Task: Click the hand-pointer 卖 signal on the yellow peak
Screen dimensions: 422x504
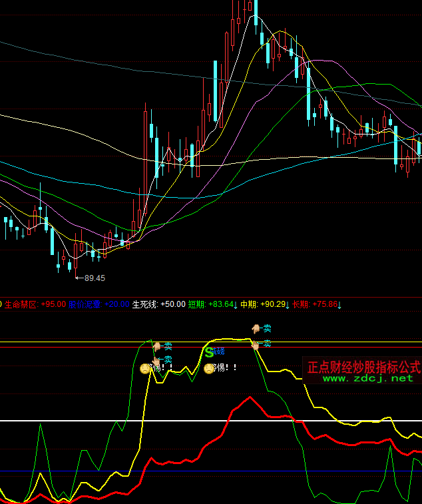Action: (x=256, y=344)
